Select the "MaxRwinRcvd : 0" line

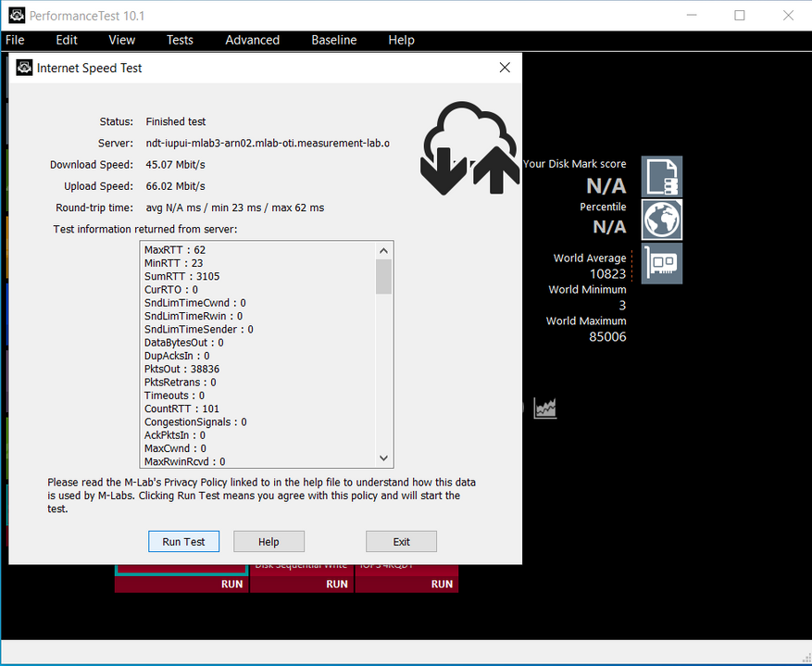tap(185, 461)
